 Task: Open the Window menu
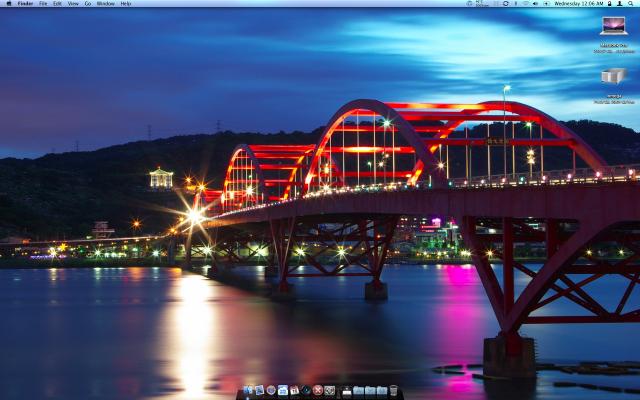pos(106,3)
